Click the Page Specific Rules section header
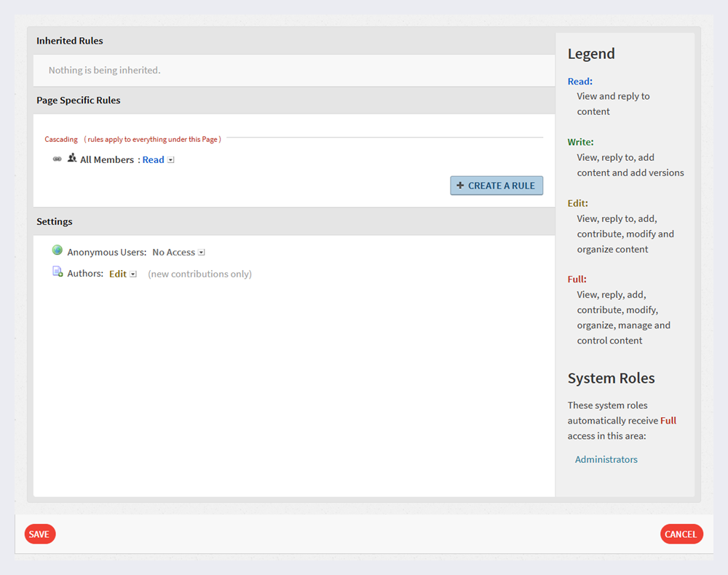Viewport: 728px width, 575px height. [x=78, y=100]
